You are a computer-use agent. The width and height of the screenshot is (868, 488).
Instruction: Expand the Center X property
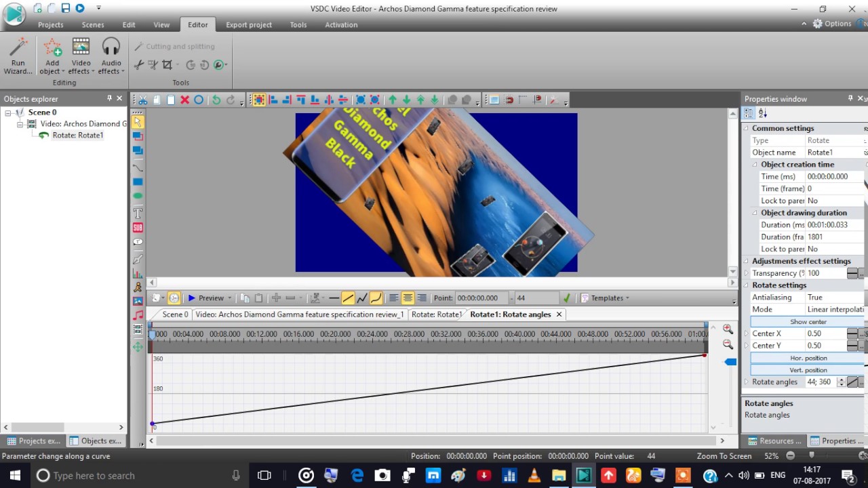pos(747,333)
